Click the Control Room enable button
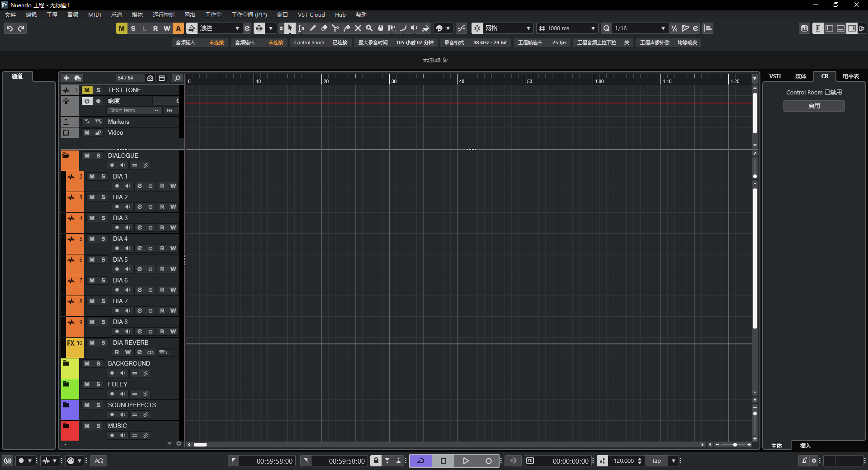The height and width of the screenshot is (470, 868). point(814,106)
